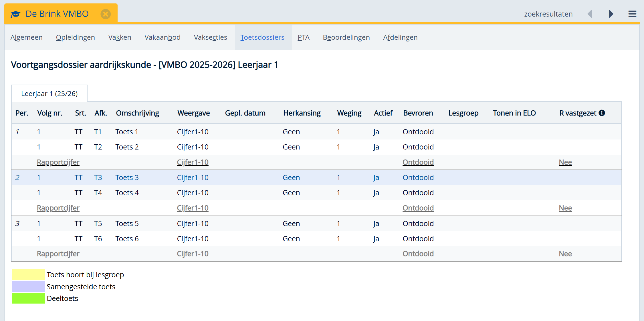The height and width of the screenshot is (321, 644).
Task: Click info icon next to R vastgezet
Action: click(602, 113)
